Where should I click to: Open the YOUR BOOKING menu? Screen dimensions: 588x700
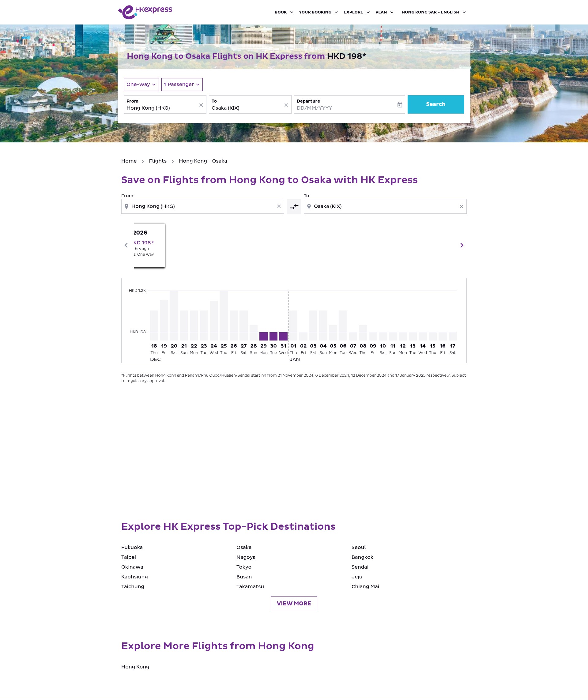point(318,12)
